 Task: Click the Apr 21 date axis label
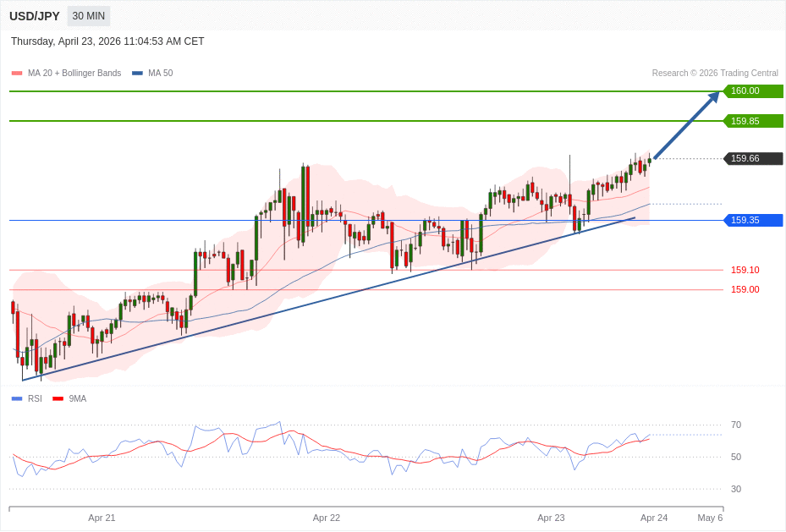(102, 518)
